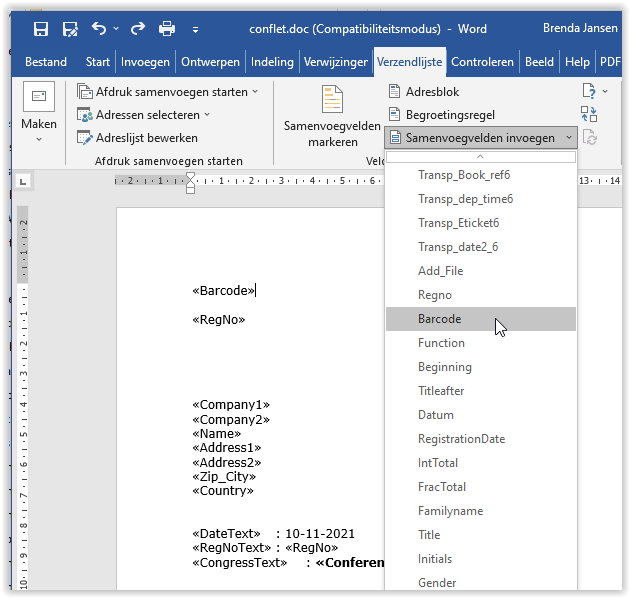Select RegistrationDate merge field
This screenshot has height=598, width=630.
point(481,439)
